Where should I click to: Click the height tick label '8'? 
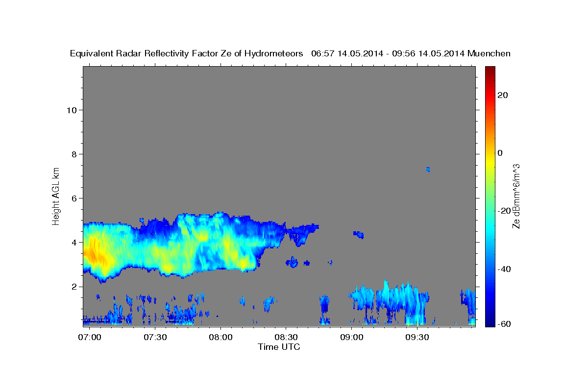[x=74, y=154]
